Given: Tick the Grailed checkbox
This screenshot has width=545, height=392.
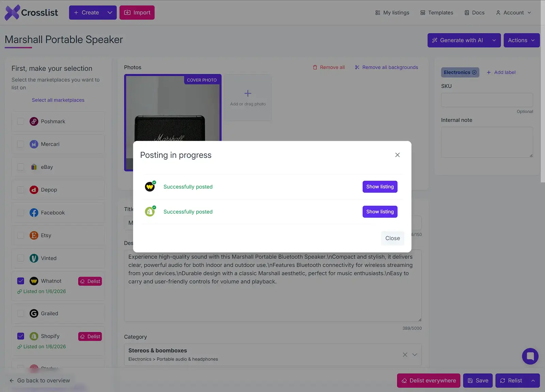Looking at the screenshot, I should coord(21,313).
